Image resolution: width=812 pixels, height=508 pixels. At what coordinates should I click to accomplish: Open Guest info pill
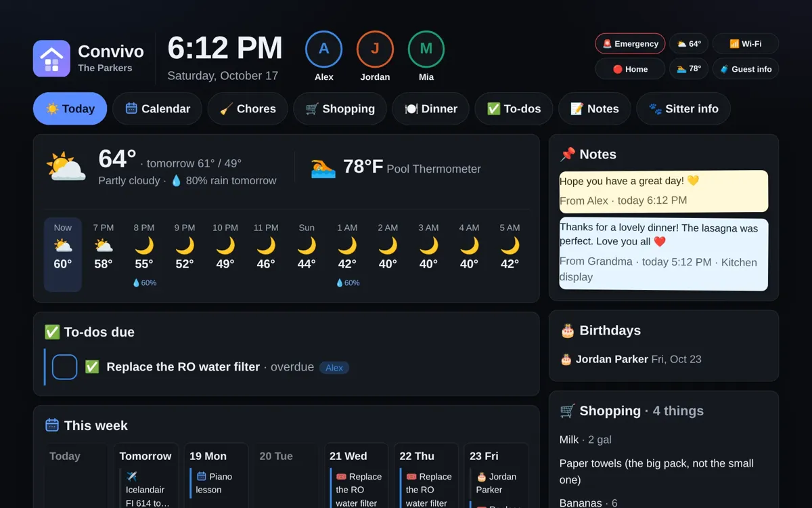click(x=745, y=69)
